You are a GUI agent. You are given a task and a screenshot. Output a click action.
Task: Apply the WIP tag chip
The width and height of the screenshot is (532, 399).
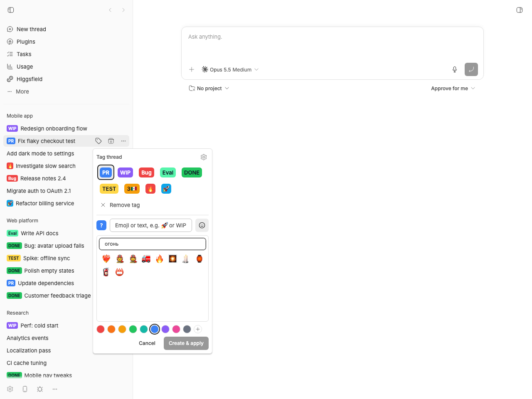click(x=125, y=172)
